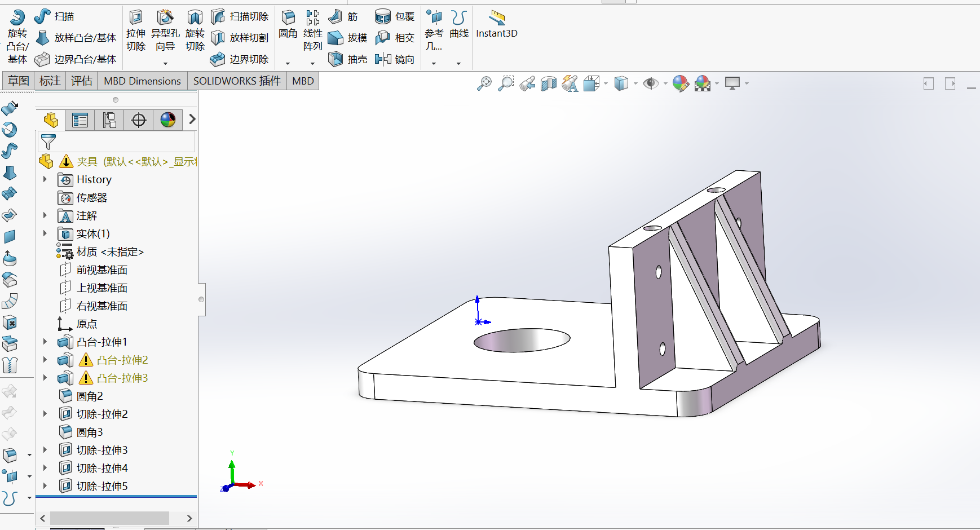Expand the 切除-拉伸2 feature
980x530 pixels.
coord(45,414)
